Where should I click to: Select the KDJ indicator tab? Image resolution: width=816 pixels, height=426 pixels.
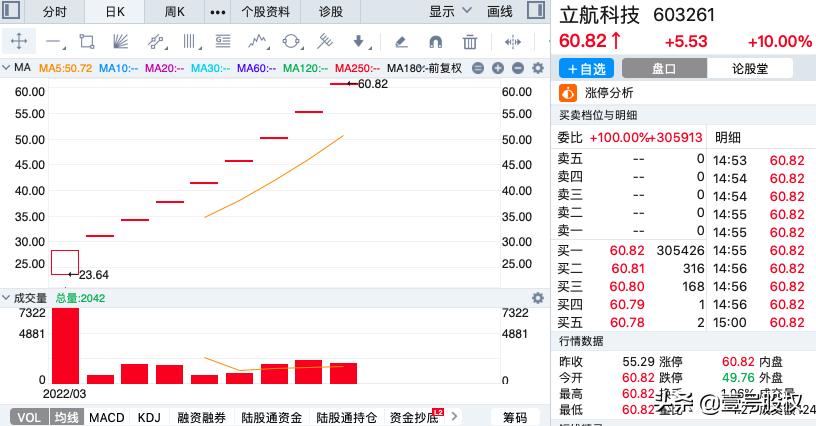149,418
